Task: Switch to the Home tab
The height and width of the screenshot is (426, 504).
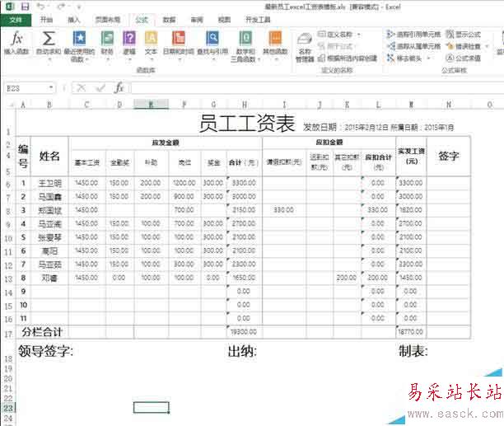Action: pos(46,20)
